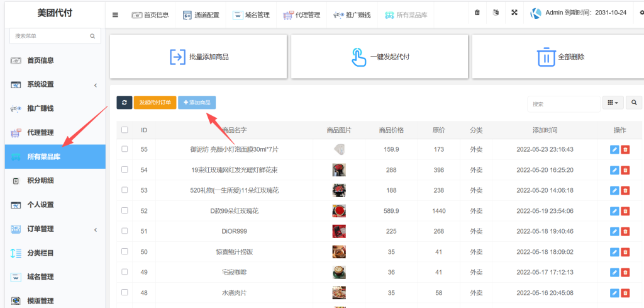Delete product ID 55 with red trash icon

tap(625, 150)
